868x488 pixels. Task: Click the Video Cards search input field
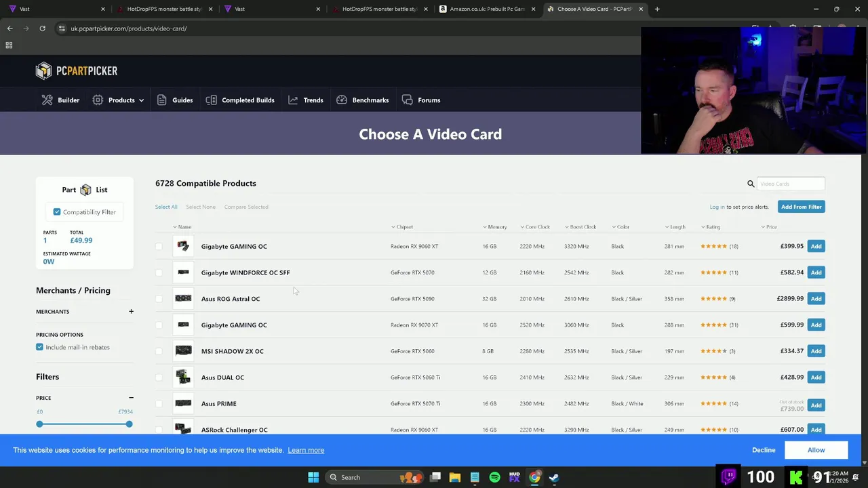coord(791,184)
